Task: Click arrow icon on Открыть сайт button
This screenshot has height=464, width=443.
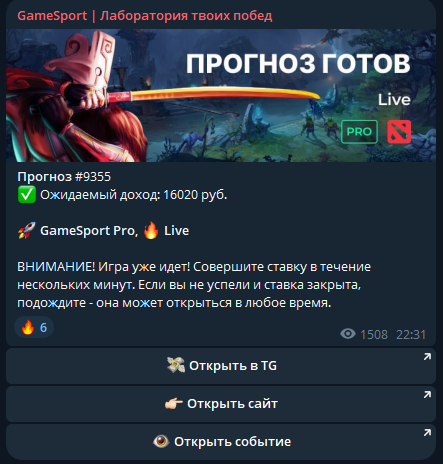Action: tap(427, 395)
